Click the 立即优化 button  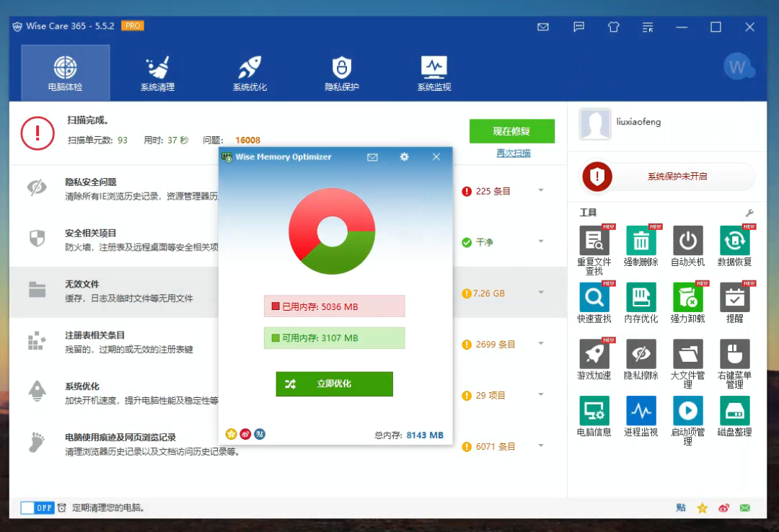pyautogui.click(x=335, y=384)
